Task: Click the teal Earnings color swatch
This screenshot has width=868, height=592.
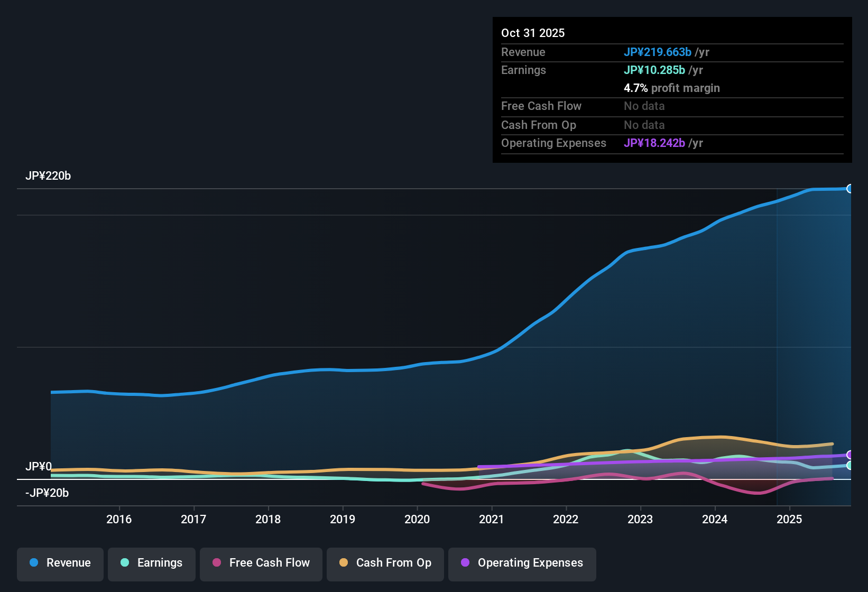Action: [x=125, y=563]
